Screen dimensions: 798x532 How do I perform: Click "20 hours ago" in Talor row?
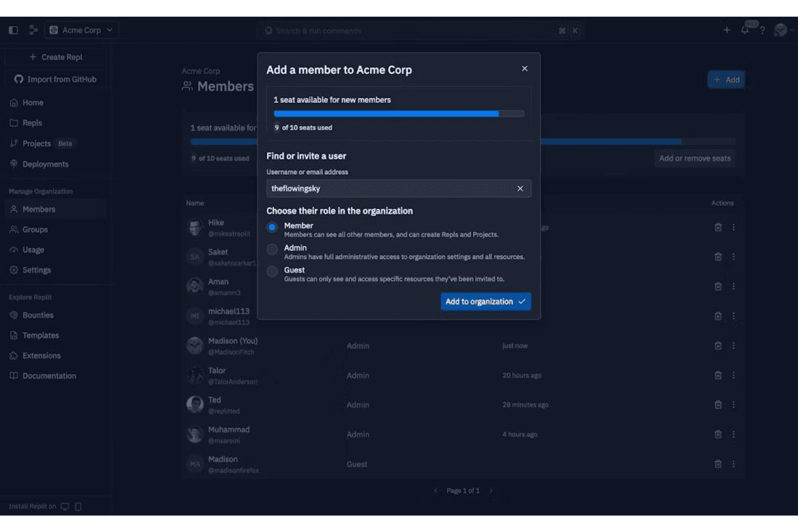[x=522, y=375]
